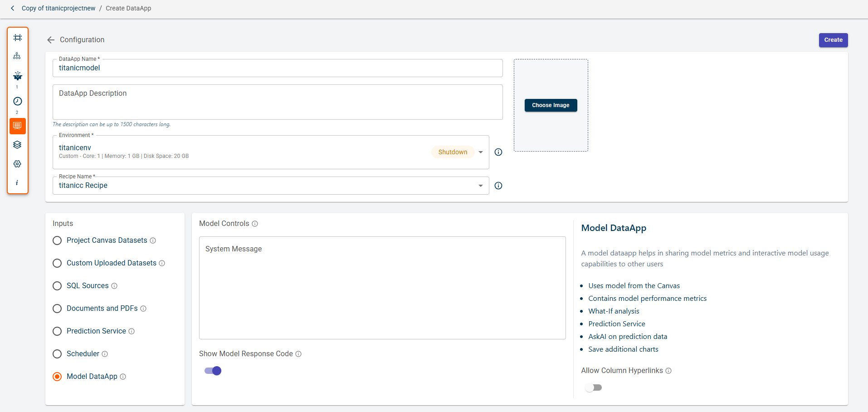Open the stacked layers icon in the sidebar

pos(17,145)
